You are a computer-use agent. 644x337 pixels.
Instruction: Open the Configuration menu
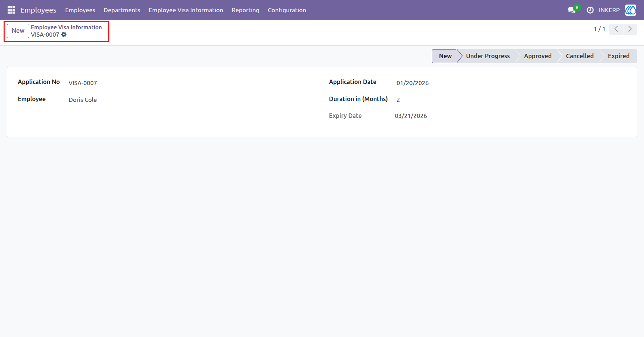pos(287,10)
